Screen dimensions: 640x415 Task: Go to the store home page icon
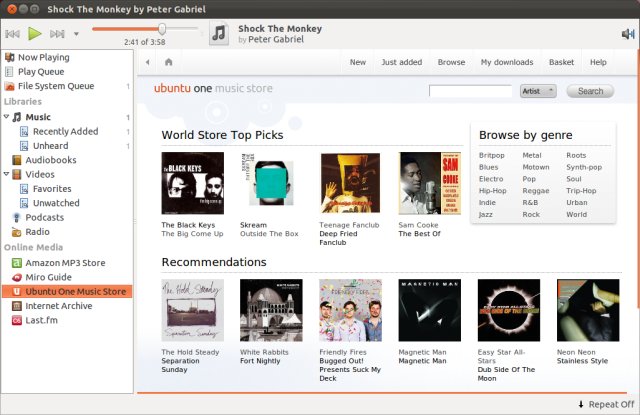point(169,62)
